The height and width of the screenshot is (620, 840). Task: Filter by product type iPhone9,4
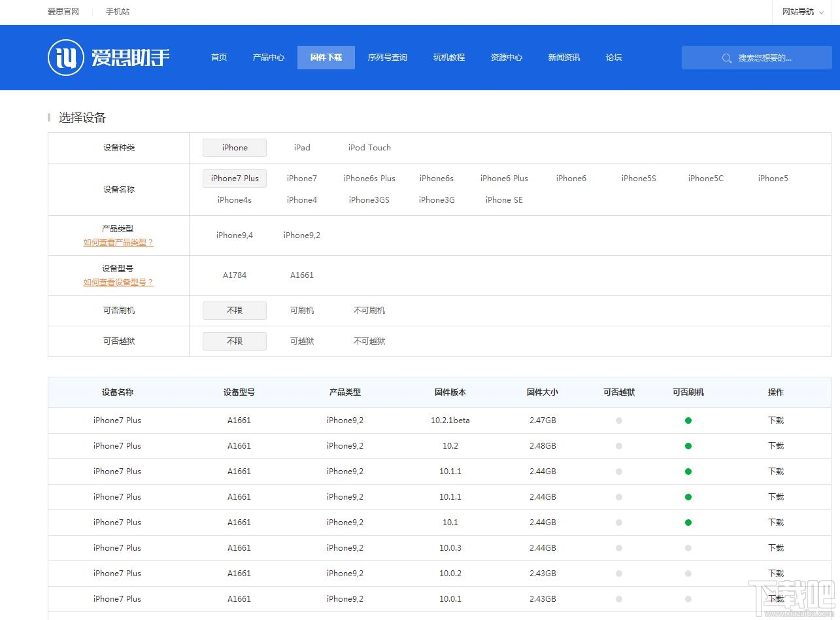(235, 235)
